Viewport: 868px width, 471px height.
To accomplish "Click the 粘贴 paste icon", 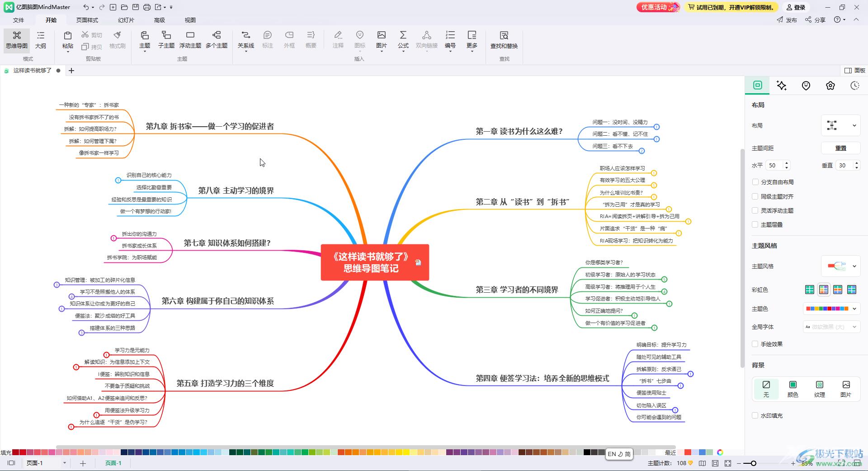I will click(x=68, y=35).
